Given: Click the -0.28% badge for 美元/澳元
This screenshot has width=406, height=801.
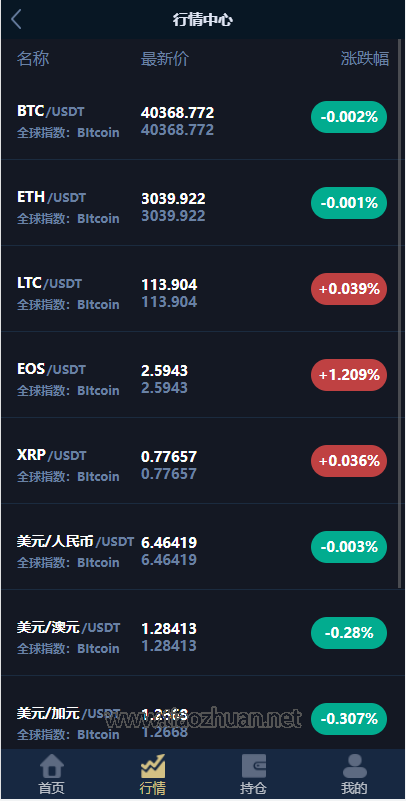Looking at the screenshot, I should [x=349, y=633].
